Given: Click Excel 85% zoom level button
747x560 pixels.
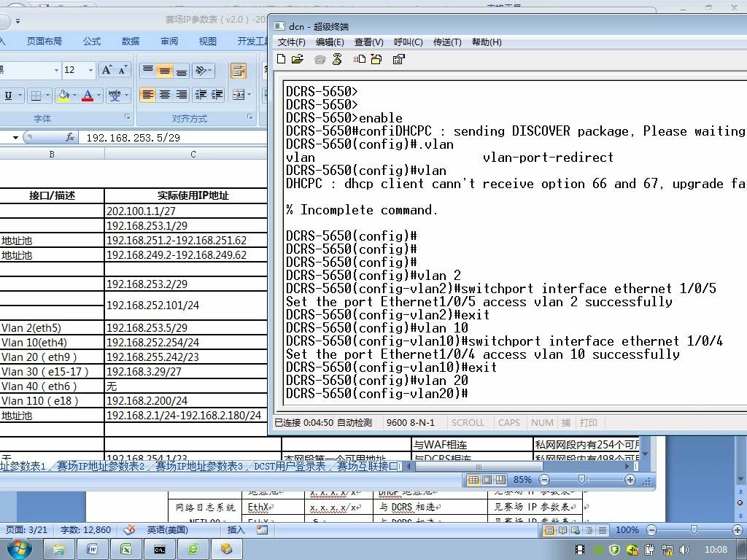Looking at the screenshot, I should tap(522, 480).
